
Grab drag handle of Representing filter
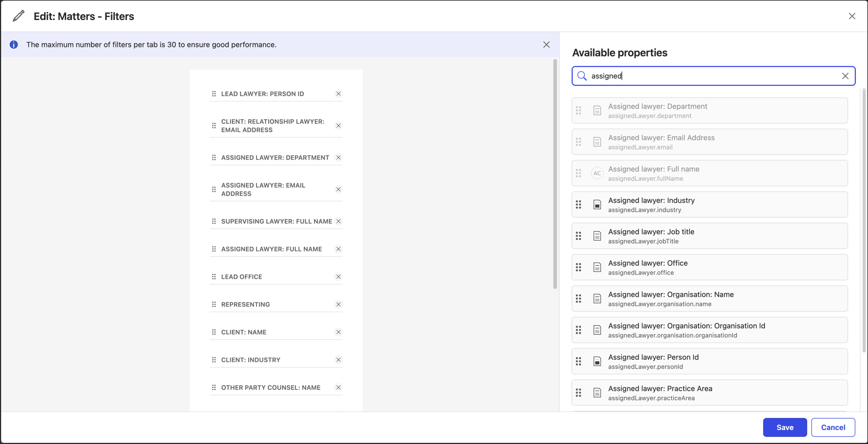click(x=214, y=304)
